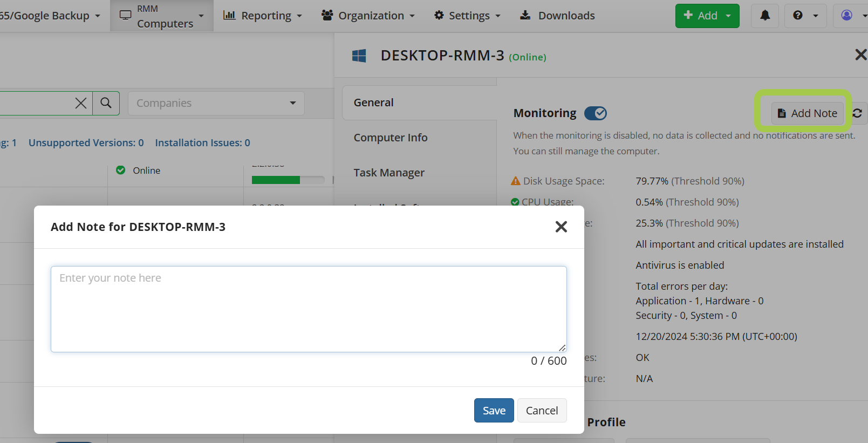Click the Antivirus is enabled status
Image resolution: width=868 pixels, height=443 pixels.
coord(680,265)
